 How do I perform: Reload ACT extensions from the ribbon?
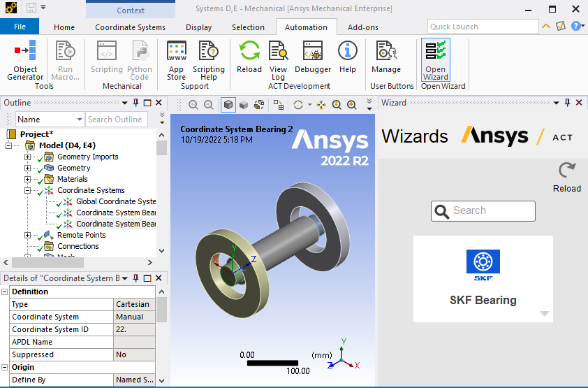click(x=249, y=57)
